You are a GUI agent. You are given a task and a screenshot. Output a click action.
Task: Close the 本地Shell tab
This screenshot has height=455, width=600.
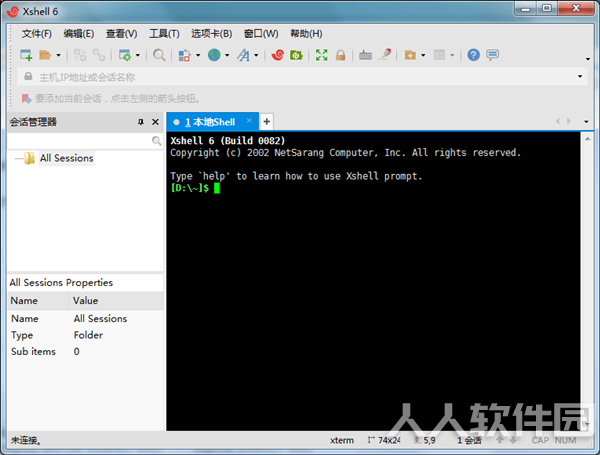[249, 120]
